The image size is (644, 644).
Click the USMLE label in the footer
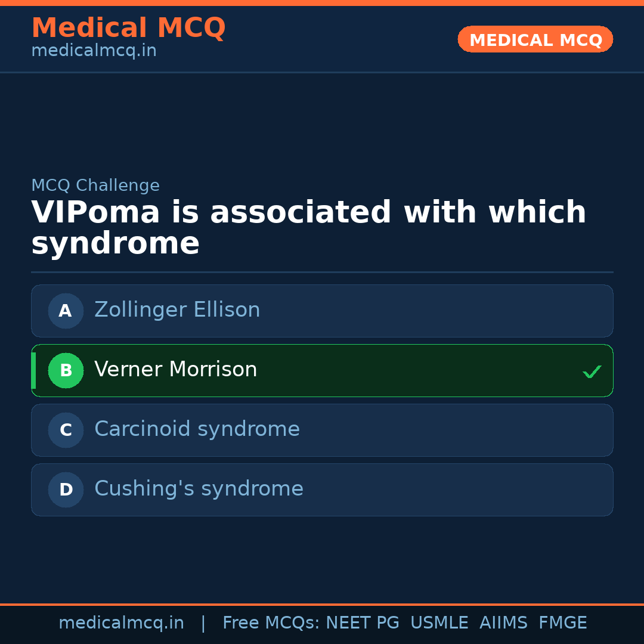tap(439, 623)
